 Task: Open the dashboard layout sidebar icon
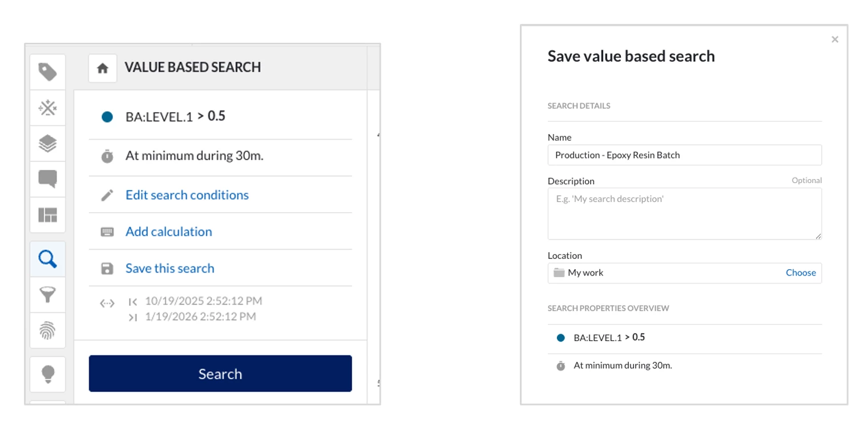pyautogui.click(x=47, y=215)
